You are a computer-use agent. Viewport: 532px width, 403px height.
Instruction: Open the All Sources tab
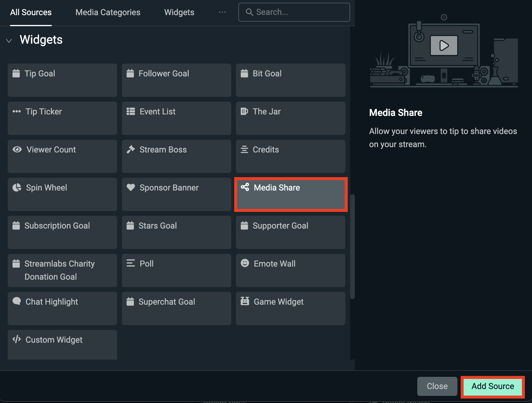(x=31, y=12)
